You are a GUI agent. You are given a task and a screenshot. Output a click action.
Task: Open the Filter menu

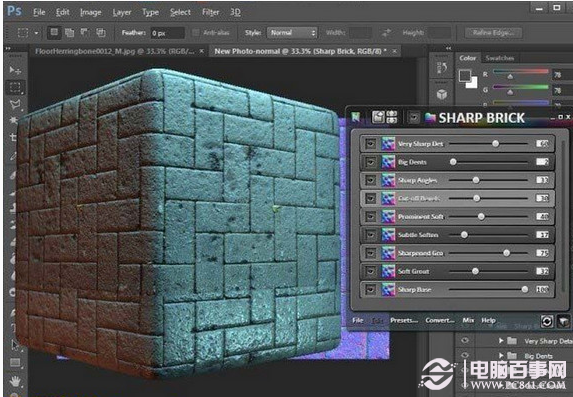click(210, 12)
